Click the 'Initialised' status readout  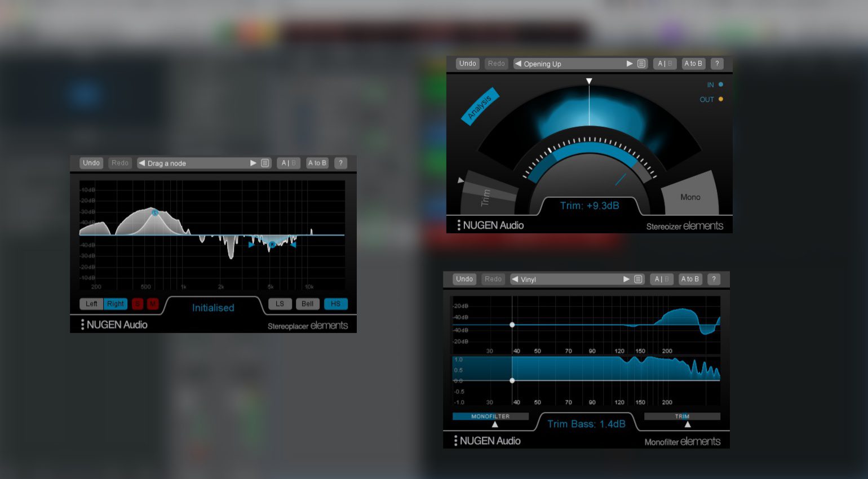(x=213, y=308)
